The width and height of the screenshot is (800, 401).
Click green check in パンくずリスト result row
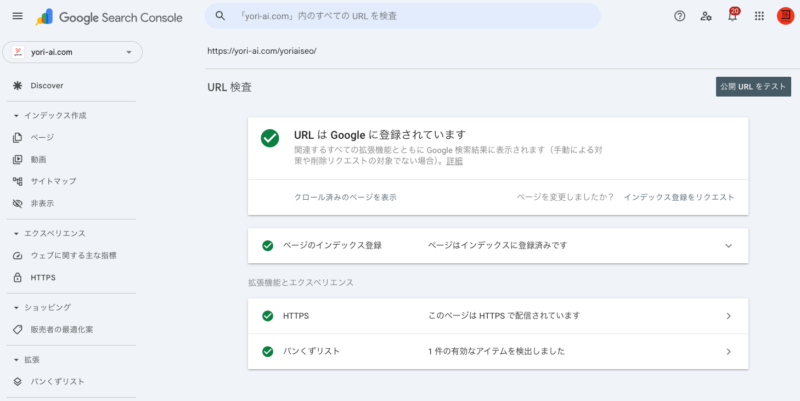pyautogui.click(x=267, y=352)
